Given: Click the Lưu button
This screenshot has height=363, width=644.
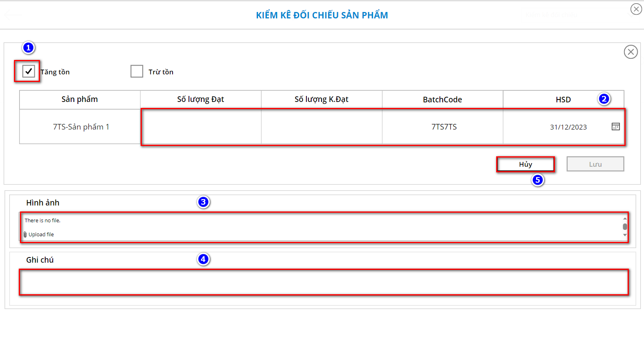Looking at the screenshot, I should pyautogui.click(x=595, y=164).
